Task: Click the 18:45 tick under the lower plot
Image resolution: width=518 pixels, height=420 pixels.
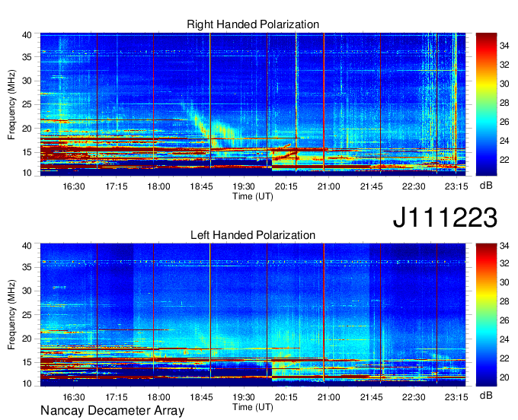Action: (x=201, y=397)
